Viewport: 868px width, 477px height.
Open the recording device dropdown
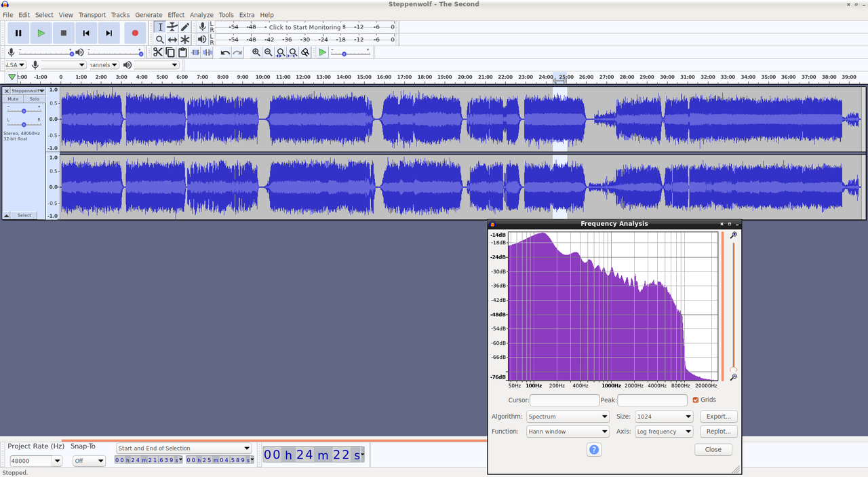point(64,65)
